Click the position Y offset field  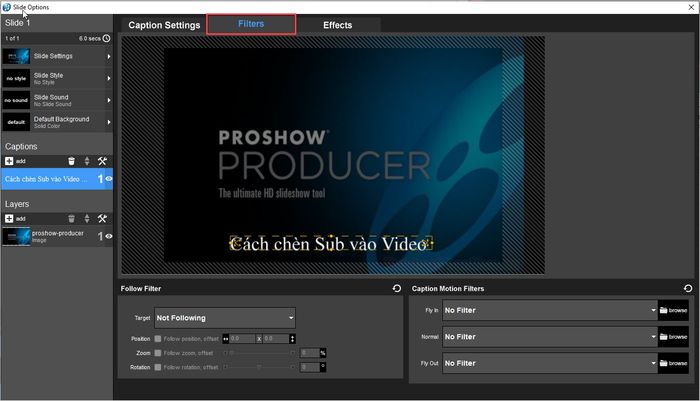click(x=275, y=339)
